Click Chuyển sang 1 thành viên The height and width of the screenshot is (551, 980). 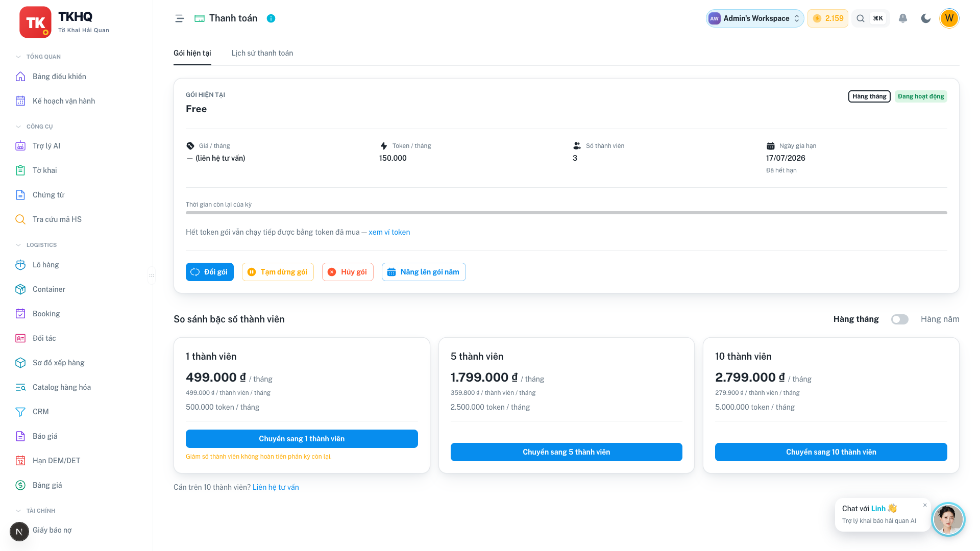tap(302, 439)
